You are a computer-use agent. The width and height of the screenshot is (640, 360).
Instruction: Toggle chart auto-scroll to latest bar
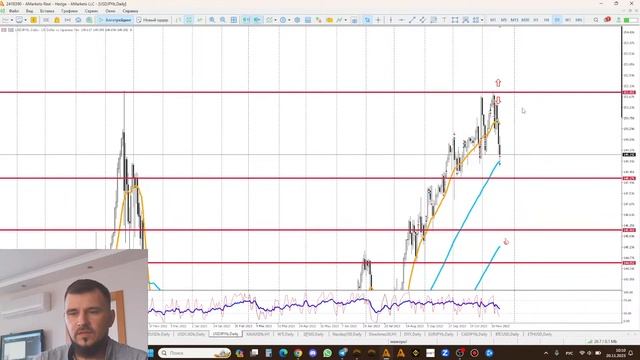(x=246, y=20)
